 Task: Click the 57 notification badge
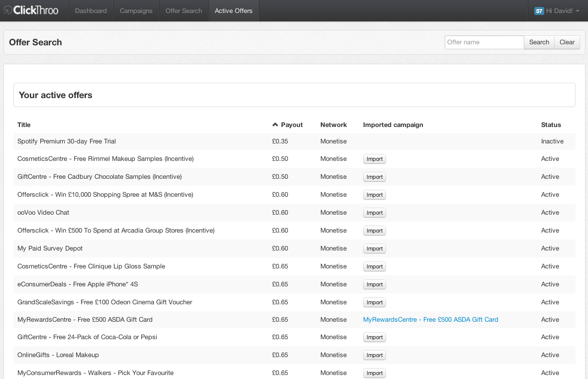point(539,11)
